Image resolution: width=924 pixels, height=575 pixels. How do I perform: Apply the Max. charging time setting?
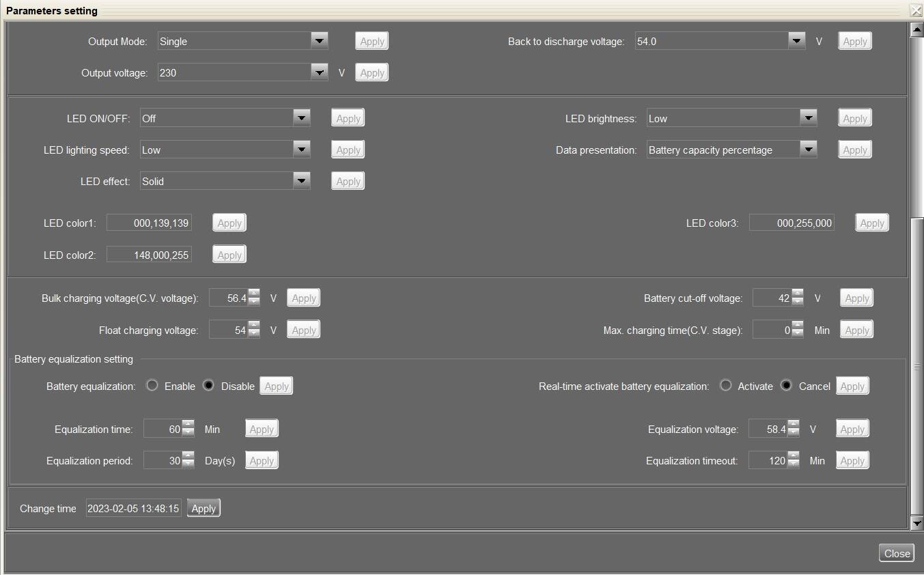click(857, 330)
